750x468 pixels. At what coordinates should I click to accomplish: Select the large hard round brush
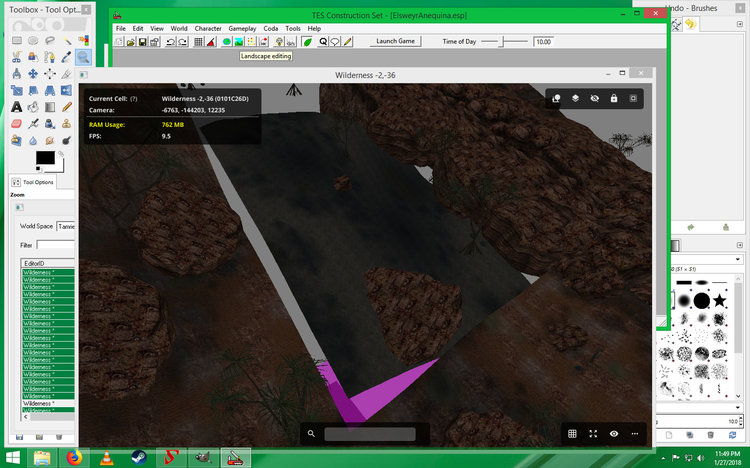point(702,301)
